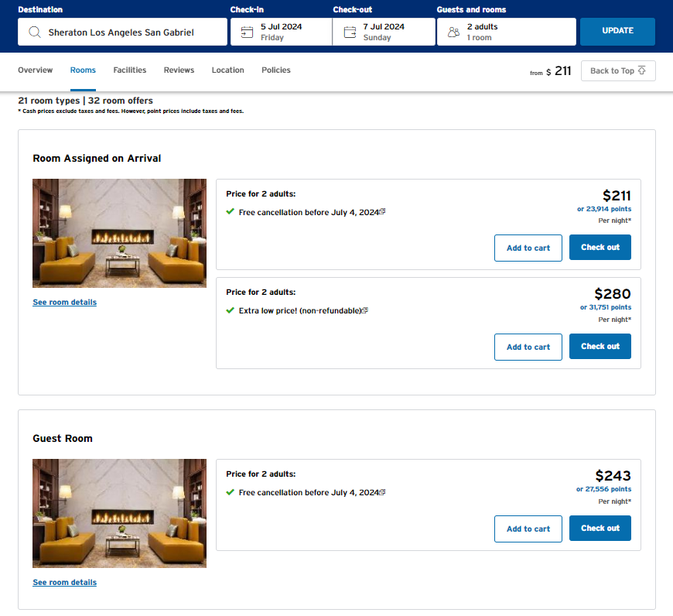This screenshot has width=673, height=616.
Task: Open See room details for Guest Room
Action: 64,581
